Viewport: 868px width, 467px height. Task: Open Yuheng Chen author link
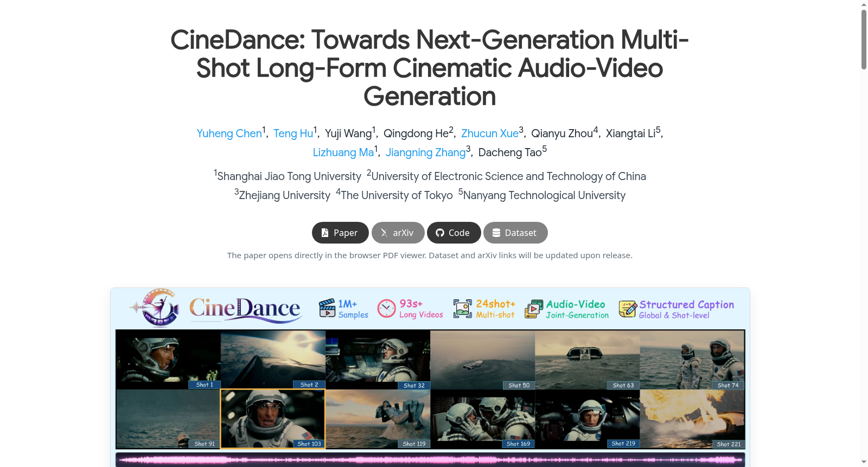229,133
